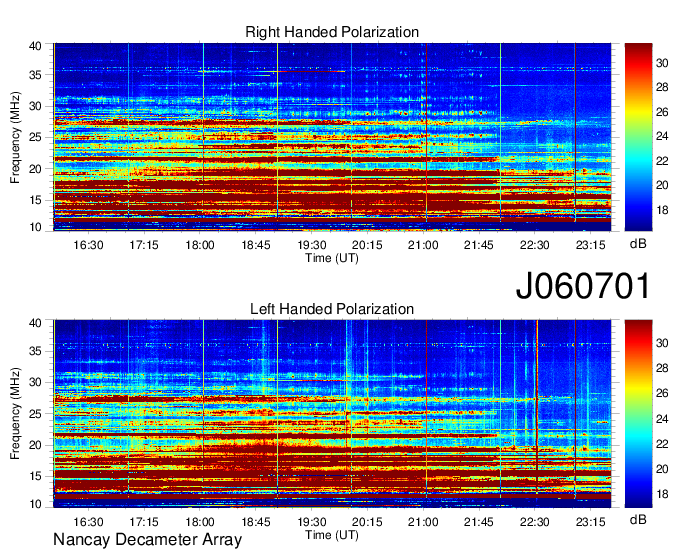Viewport: 680px width, 552px height.
Task: Click the "10" frequency tick of right-handed plot
Action: (35, 227)
